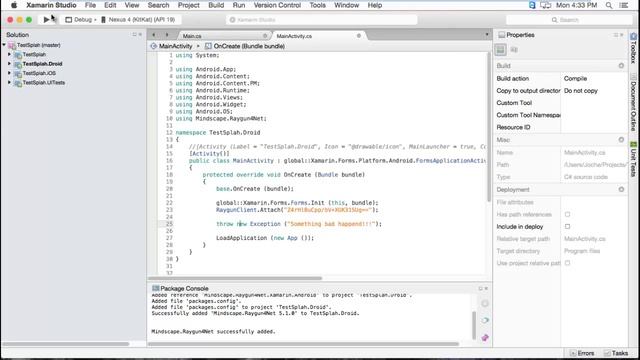Viewport: 640px width, 360px height.
Task: Open the Unit Tests side tab
Action: (633, 159)
